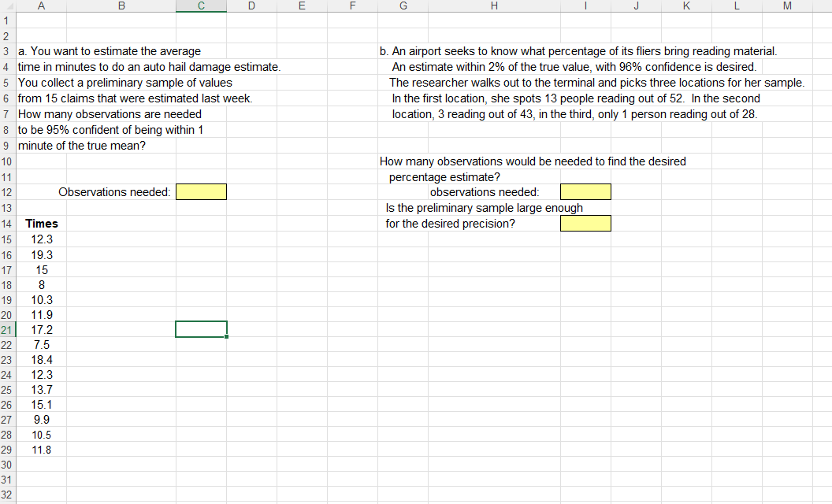
Task: Click the row 3 header
Action: pos(6,51)
